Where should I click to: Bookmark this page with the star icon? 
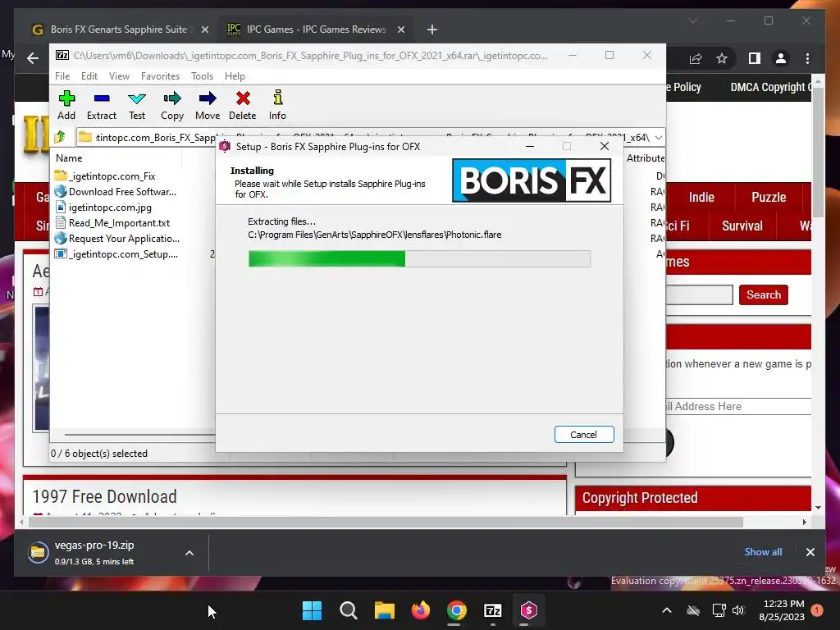[722, 58]
